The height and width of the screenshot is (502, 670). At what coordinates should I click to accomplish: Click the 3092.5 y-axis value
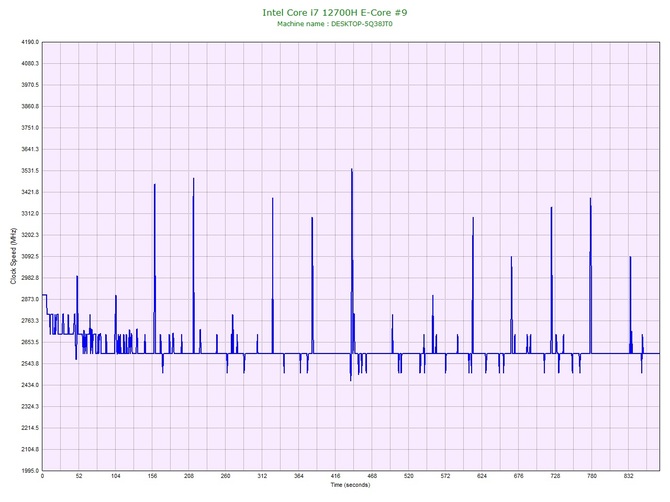coord(30,256)
